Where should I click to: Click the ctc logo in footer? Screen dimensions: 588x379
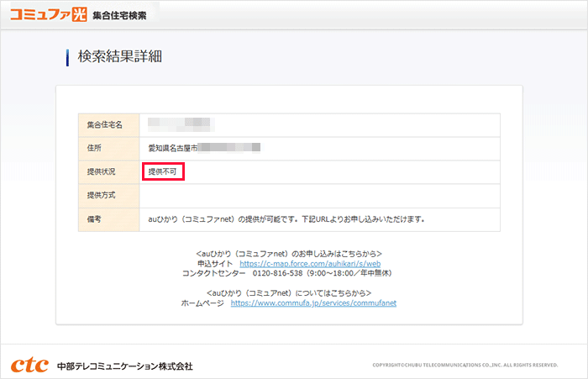(x=29, y=366)
